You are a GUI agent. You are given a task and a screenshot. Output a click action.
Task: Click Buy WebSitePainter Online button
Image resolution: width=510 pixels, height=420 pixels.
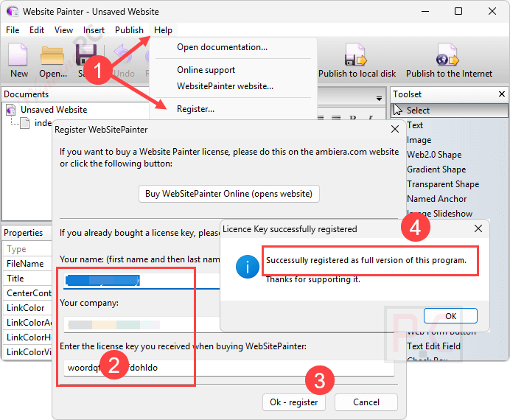(229, 194)
